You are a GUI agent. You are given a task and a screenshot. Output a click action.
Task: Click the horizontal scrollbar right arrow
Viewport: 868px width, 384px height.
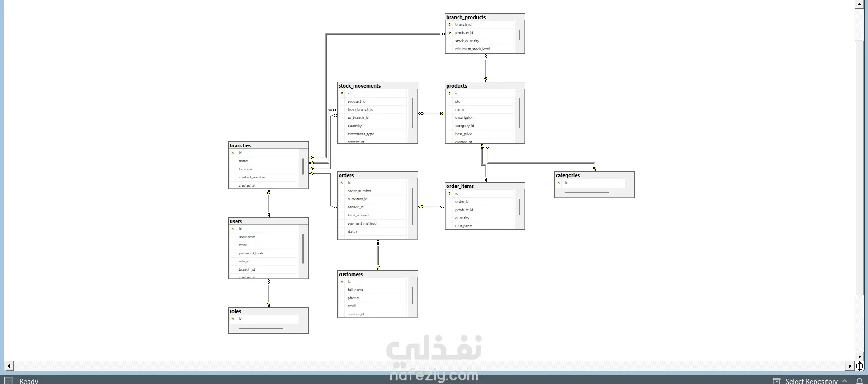(850, 366)
